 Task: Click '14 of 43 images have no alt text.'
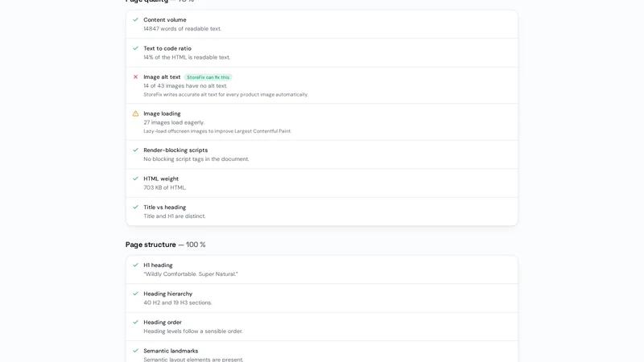click(x=185, y=86)
